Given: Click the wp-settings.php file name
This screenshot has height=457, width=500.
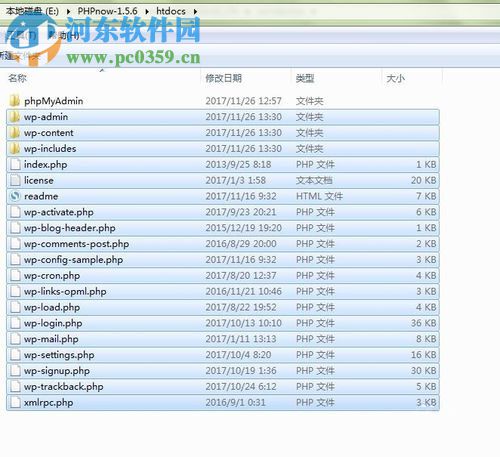Looking at the screenshot, I should pos(59,355).
